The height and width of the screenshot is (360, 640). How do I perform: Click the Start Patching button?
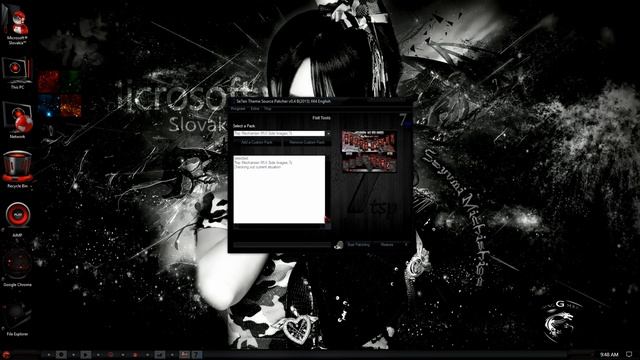pos(358,244)
